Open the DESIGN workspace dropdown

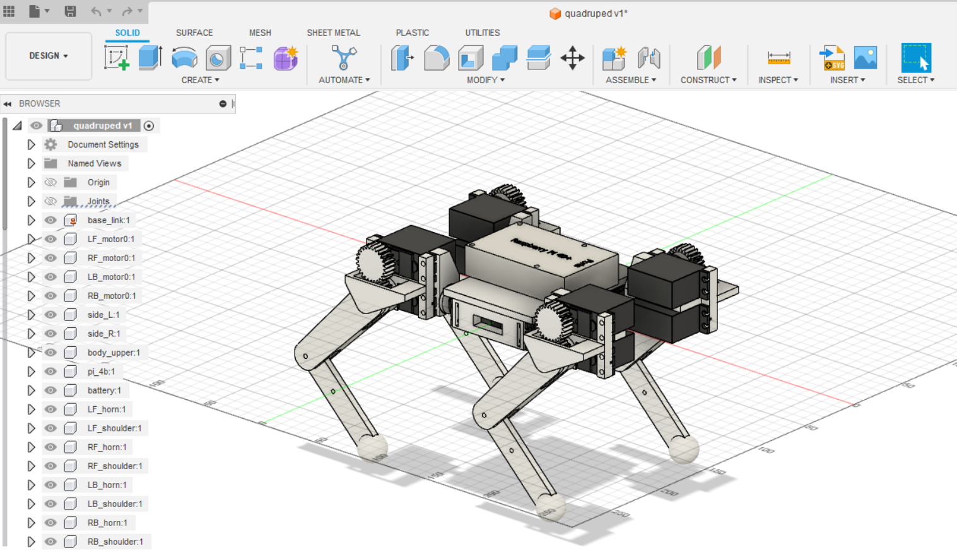point(49,55)
